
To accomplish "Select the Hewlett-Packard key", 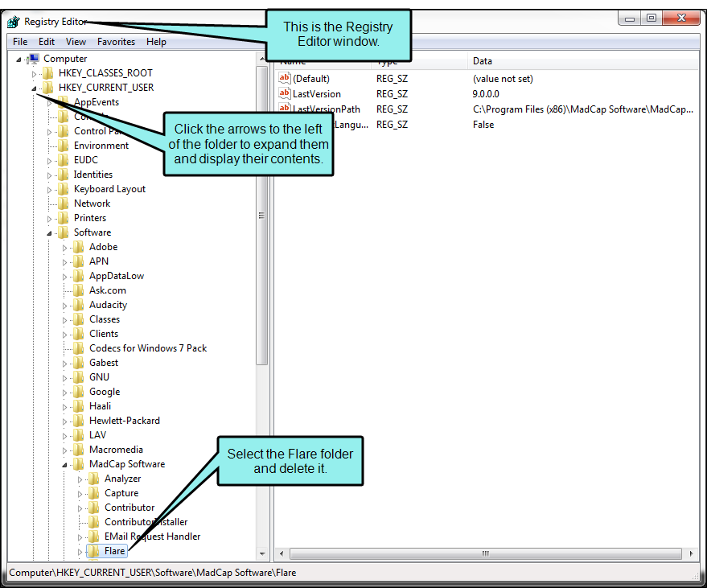I will (124, 421).
